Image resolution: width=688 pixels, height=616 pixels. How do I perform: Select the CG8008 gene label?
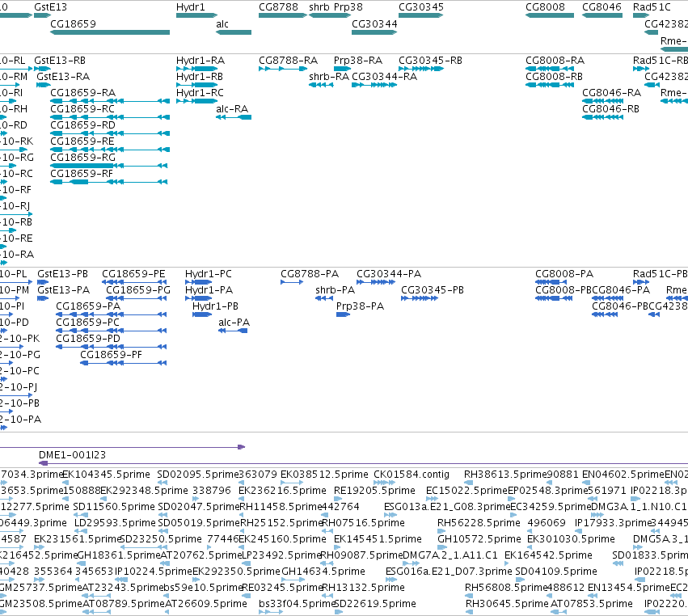[545, 7]
